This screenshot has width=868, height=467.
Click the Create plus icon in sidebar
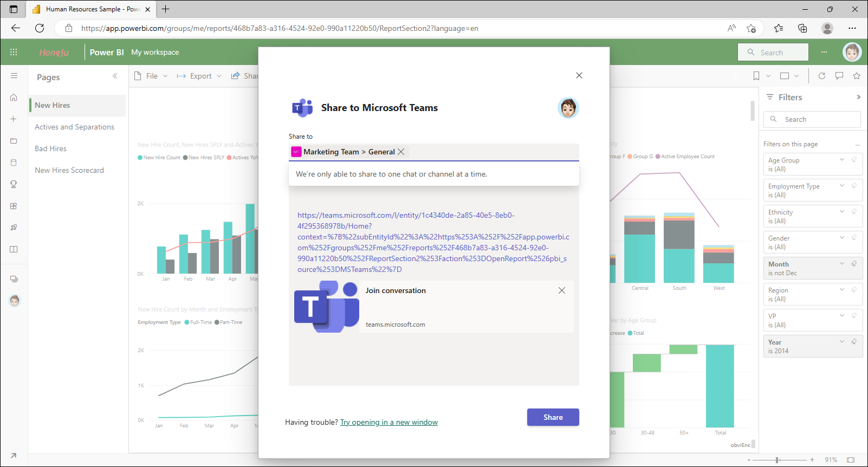[14, 119]
